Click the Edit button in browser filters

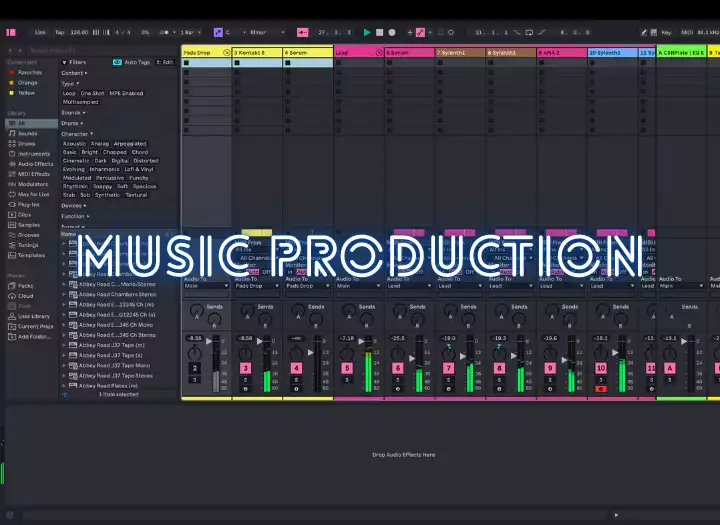click(x=166, y=62)
